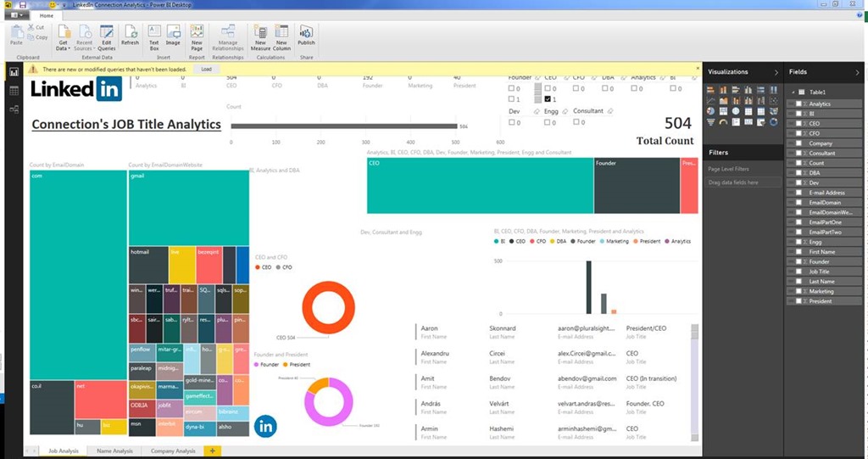The height and width of the screenshot is (459, 868).
Task: Open the Company Analysis page tab
Action: (x=172, y=451)
